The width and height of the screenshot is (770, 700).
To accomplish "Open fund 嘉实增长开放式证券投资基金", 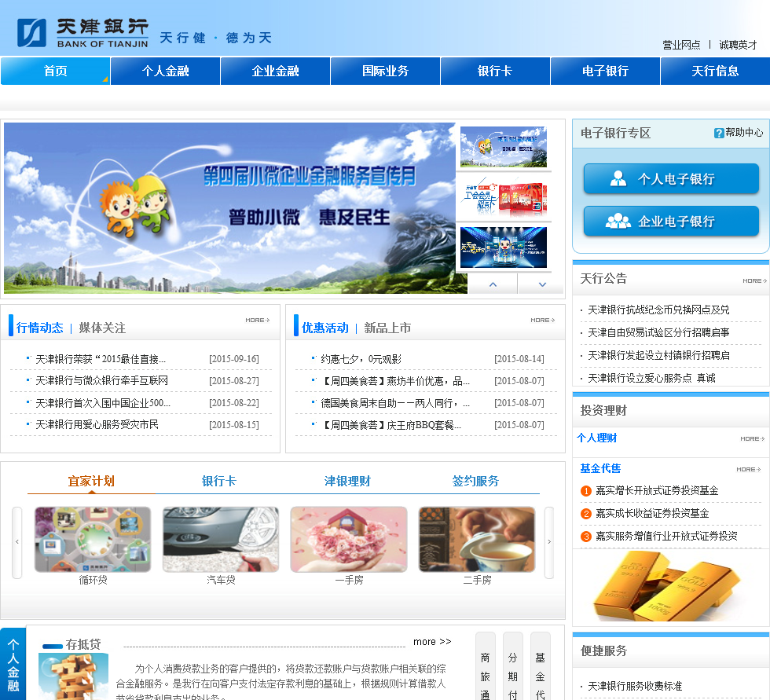I will [657, 490].
